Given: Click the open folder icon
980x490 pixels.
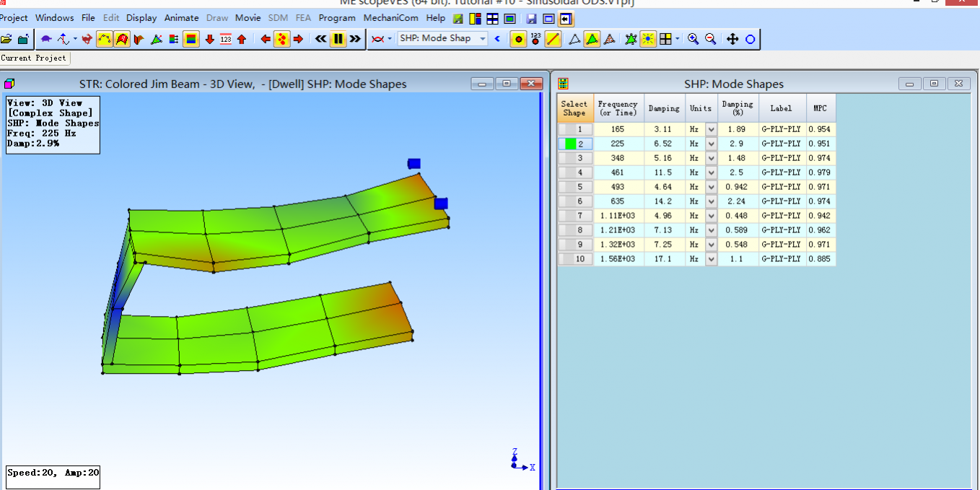Looking at the screenshot, I should click(6, 39).
